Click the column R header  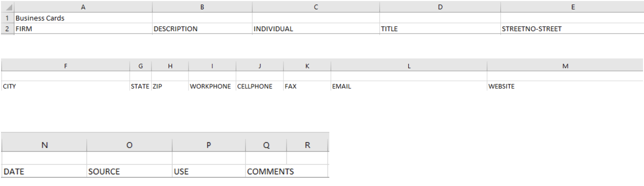point(307,145)
